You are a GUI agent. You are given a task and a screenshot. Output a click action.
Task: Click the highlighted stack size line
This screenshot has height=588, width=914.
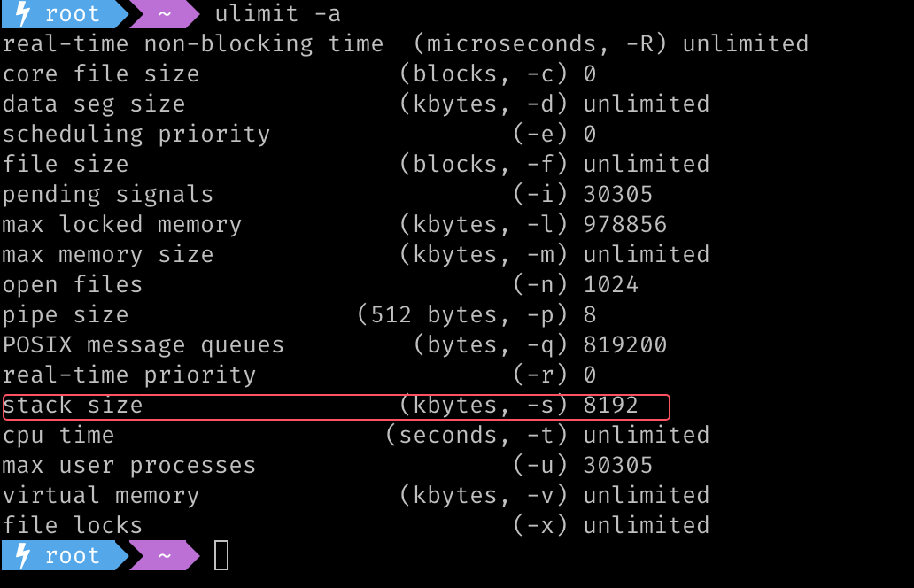(x=337, y=406)
